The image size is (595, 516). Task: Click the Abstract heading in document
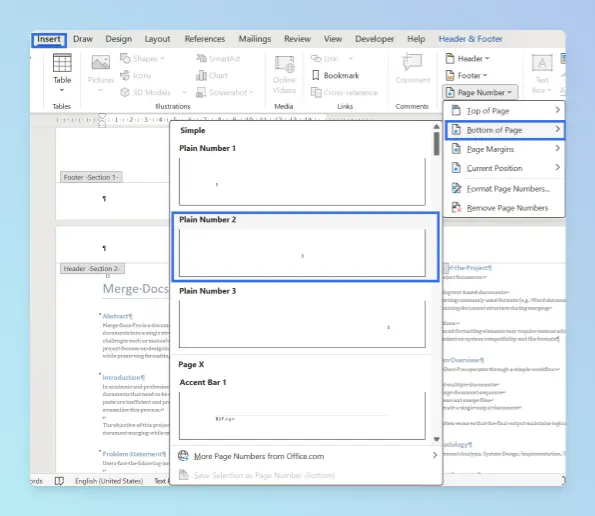(117, 316)
